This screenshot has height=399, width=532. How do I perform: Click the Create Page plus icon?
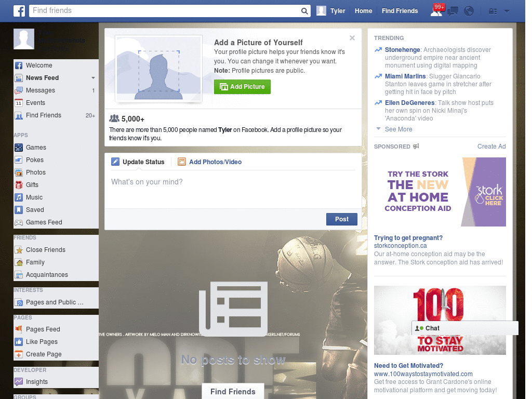pyautogui.click(x=19, y=354)
